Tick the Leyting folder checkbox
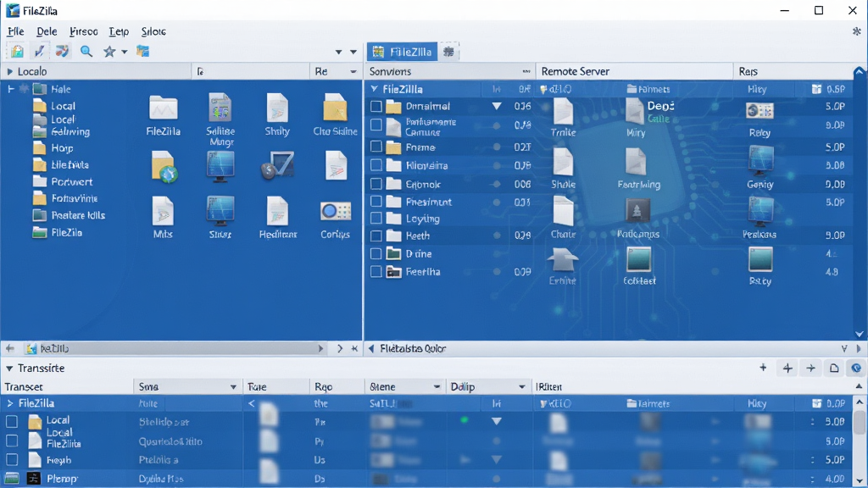 [376, 218]
